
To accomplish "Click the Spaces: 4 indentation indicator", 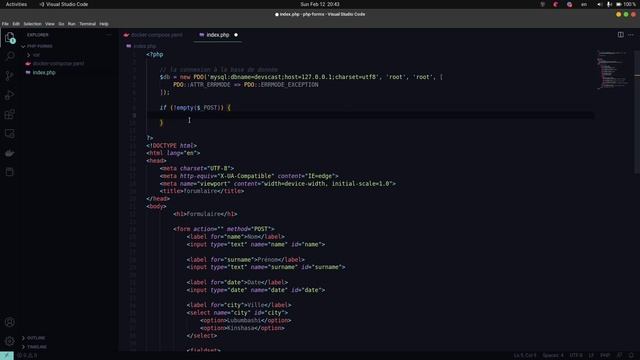I will (553, 356).
